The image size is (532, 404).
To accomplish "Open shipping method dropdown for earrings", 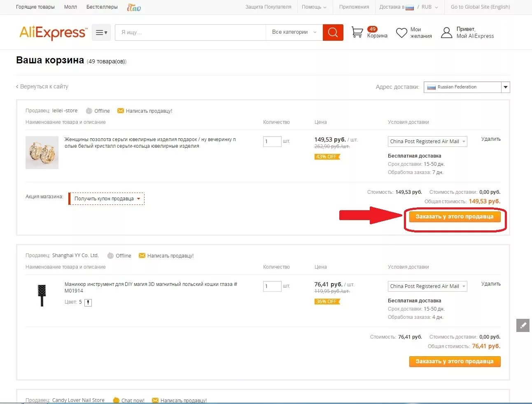I will [x=427, y=142].
